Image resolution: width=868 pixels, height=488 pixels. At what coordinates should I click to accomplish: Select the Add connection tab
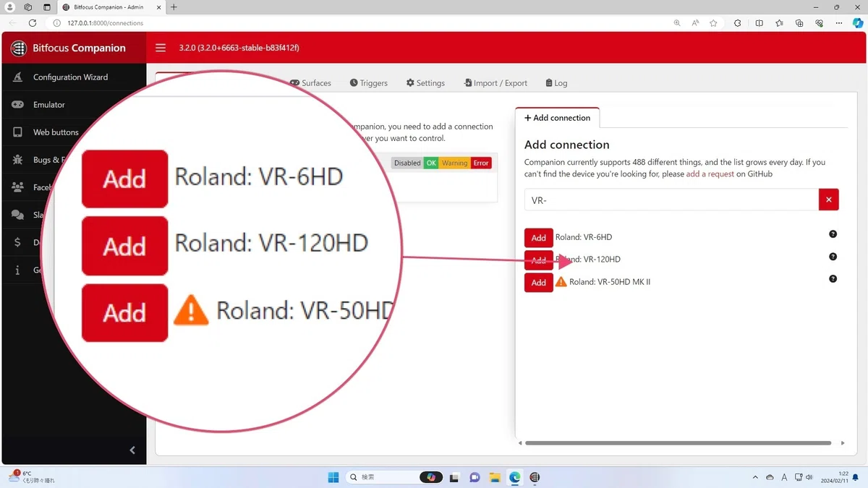click(557, 118)
